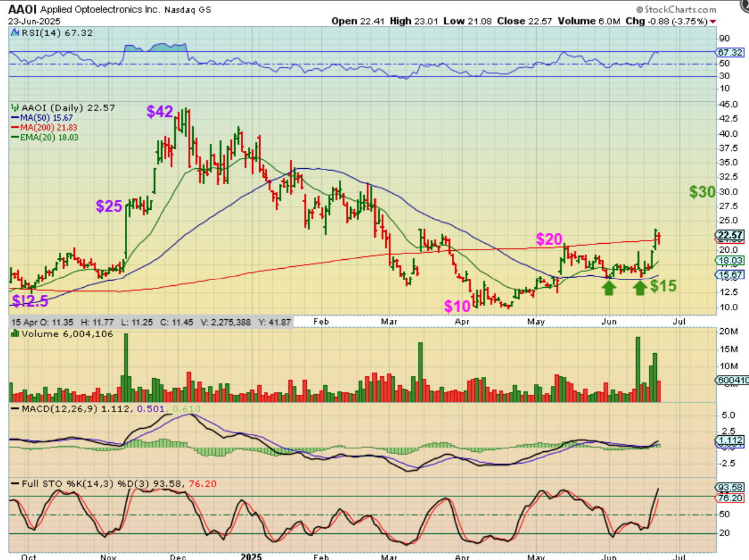
Task: Click the StockCharts.com copyright watermark
Action: pyautogui.click(x=675, y=10)
